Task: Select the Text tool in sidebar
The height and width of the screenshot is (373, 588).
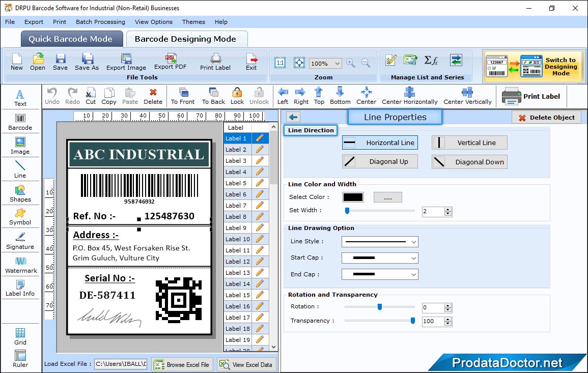Action: [20, 98]
